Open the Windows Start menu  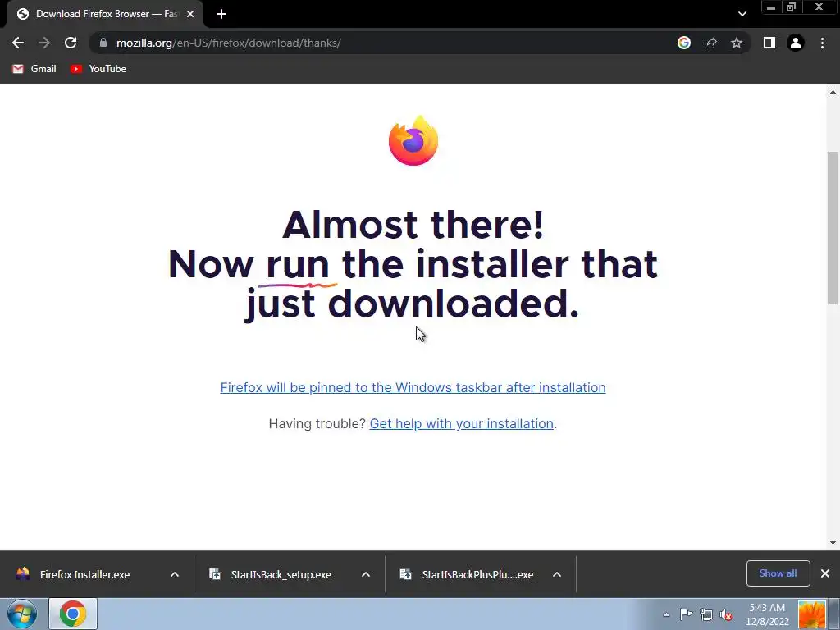22,614
